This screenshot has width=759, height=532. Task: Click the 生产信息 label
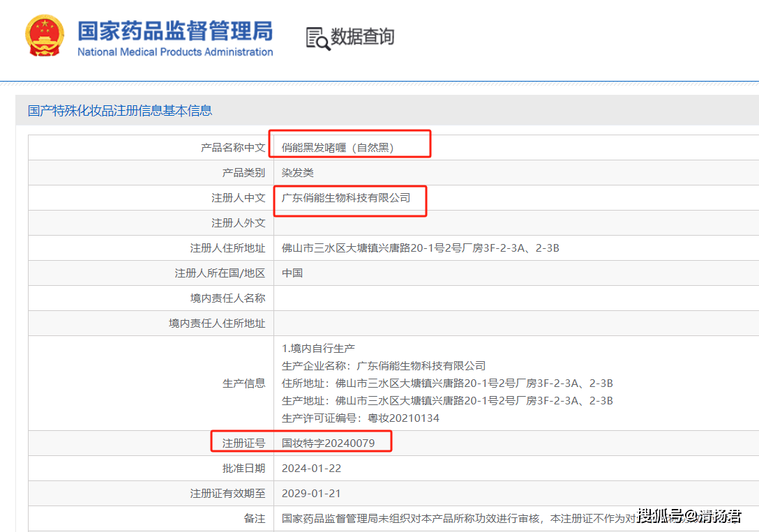pos(243,383)
